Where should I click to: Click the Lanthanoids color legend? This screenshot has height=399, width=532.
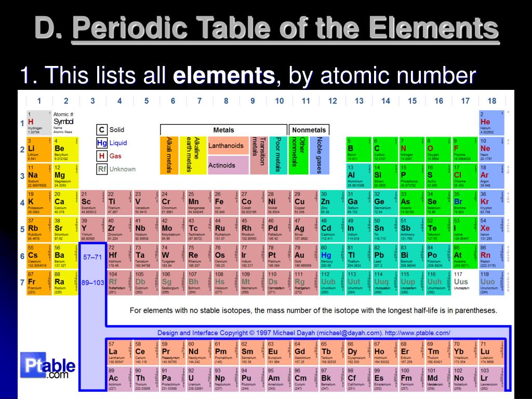coord(228,145)
